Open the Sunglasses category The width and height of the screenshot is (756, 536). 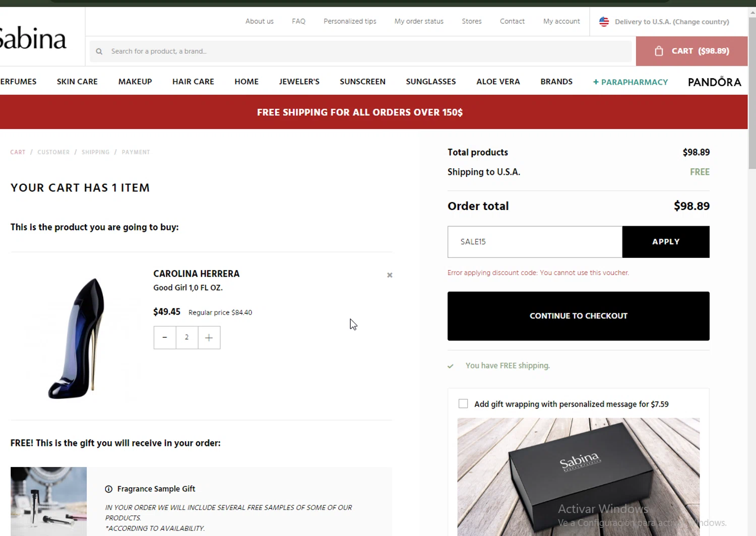431,82
